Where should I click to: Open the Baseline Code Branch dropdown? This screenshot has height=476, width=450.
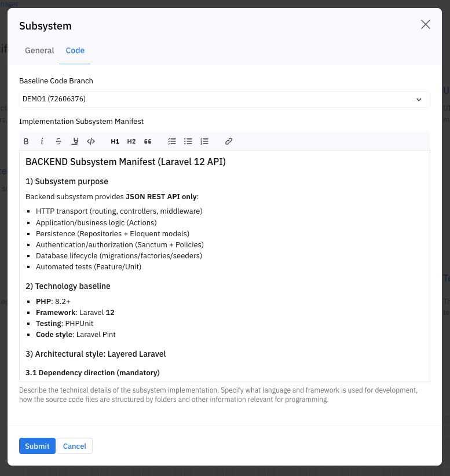(x=224, y=99)
